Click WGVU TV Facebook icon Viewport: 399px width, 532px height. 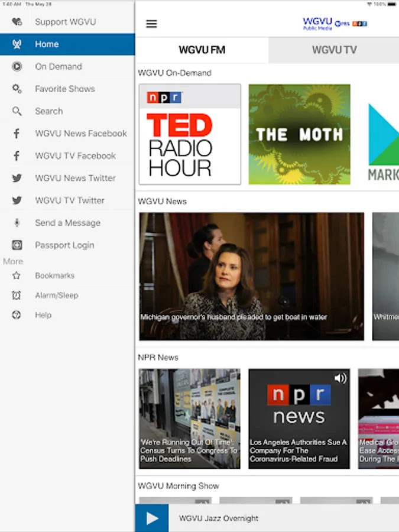click(x=17, y=155)
